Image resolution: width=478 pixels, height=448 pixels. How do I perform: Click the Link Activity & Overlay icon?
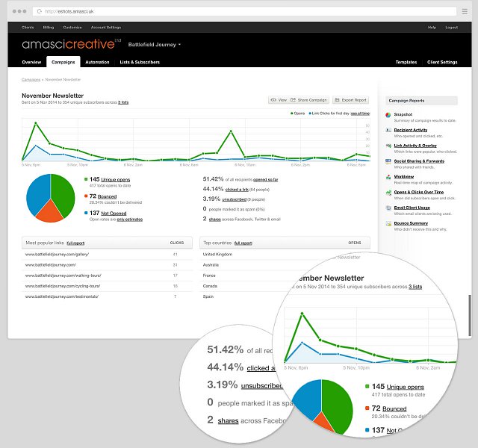pyautogui.click(x=388, y=146)
